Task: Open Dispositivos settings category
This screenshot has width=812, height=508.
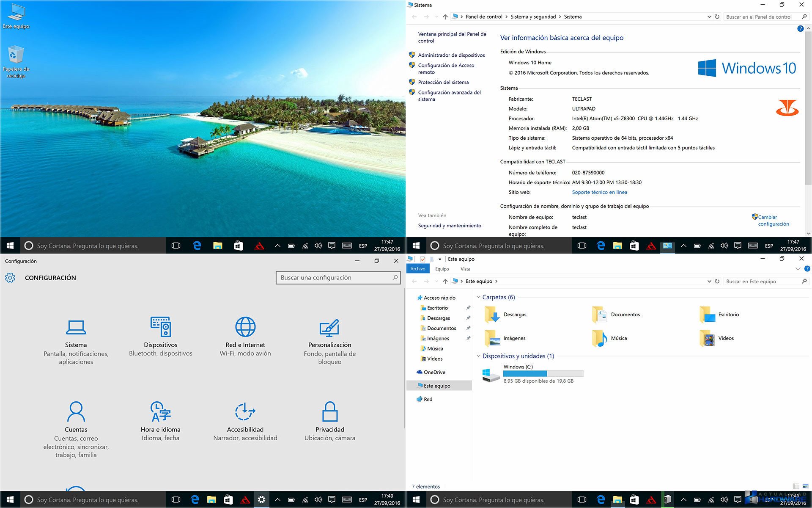Action: pyautogui.click(x=160, y=336)
